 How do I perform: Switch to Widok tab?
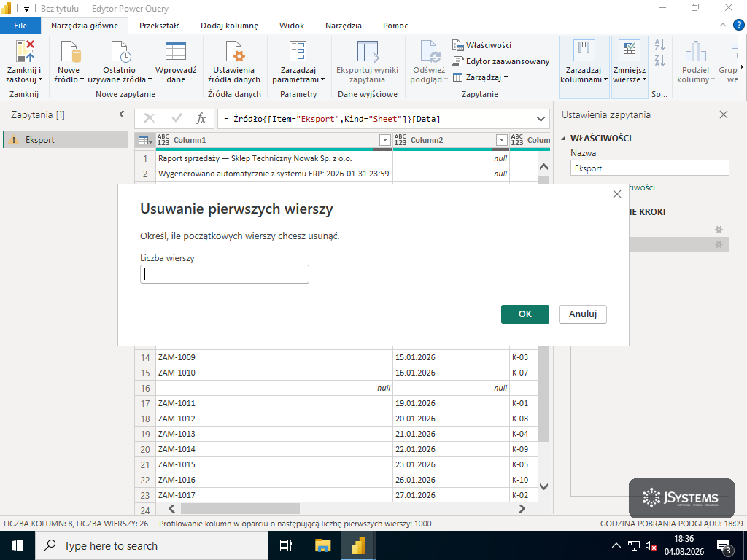(292, 26)
